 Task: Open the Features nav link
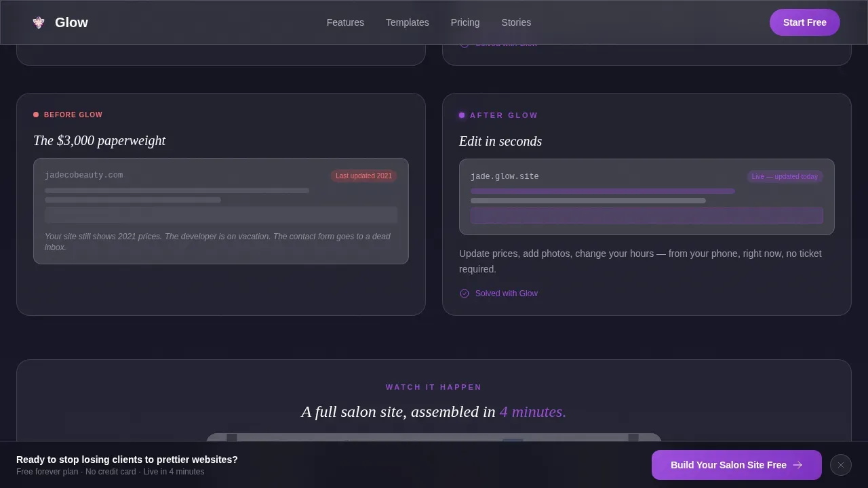tap(345, 22)
